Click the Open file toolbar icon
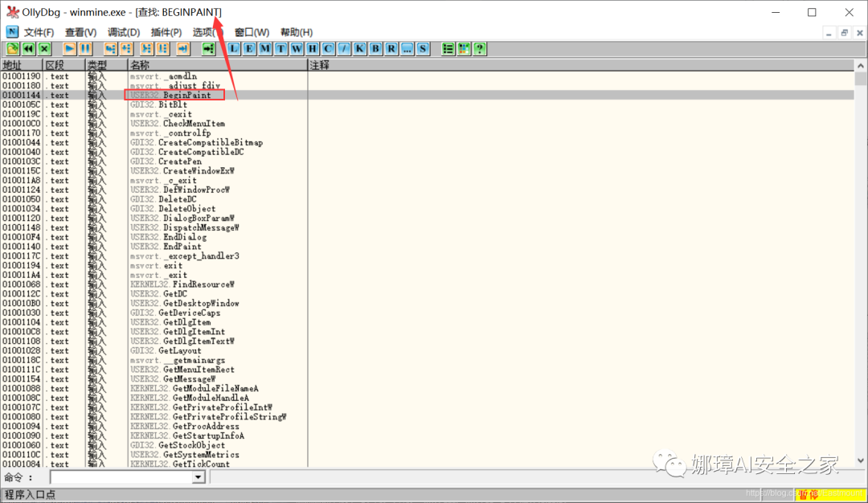Screen dimensions: 868x503 [x=13, y=49]
